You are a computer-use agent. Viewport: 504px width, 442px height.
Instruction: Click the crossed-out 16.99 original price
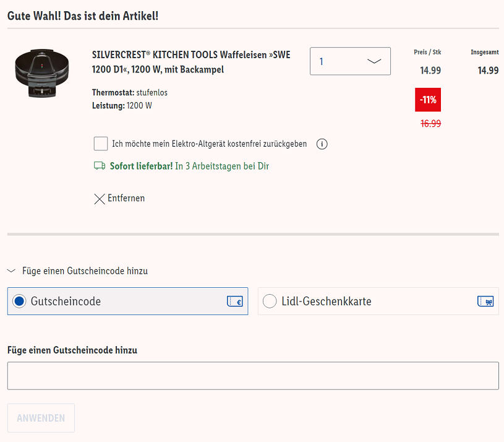(430, 123)
